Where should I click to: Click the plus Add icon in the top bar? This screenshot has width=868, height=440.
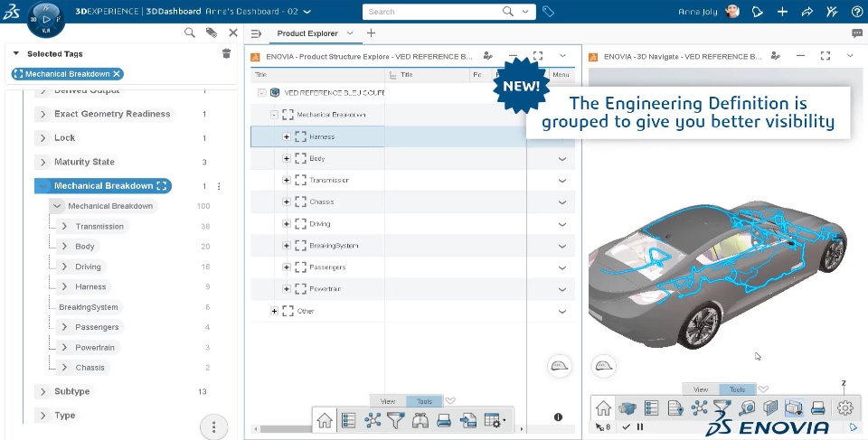782,12
